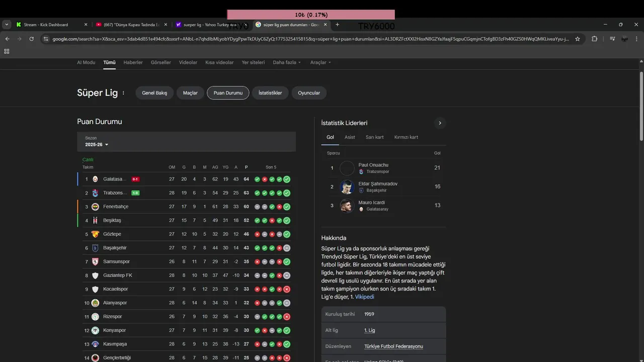The height and width of the screenshot is (362, 644).
Task: Click the Rizespor team logo
Action: (95, 317)
